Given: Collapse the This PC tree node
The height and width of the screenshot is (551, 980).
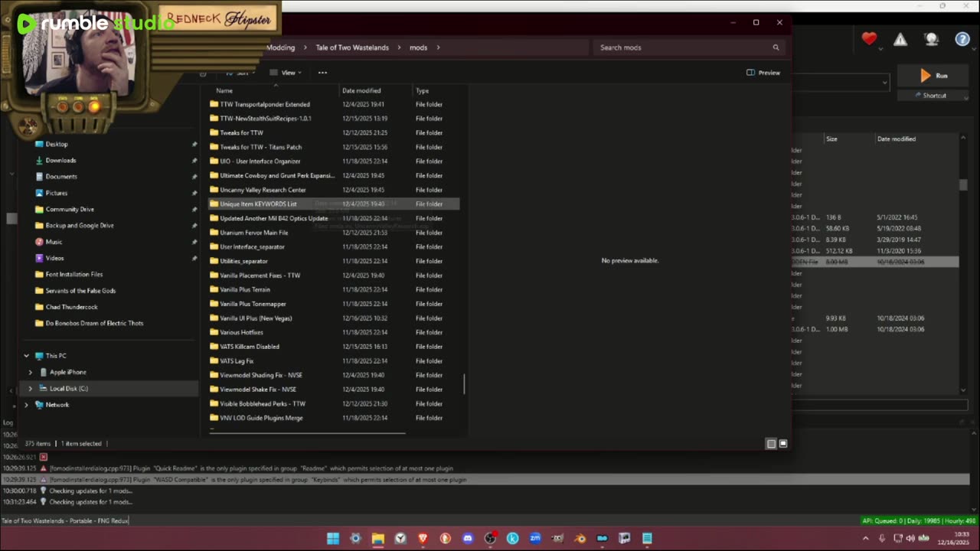Looking at the screenshot, I should coord(26,356).
